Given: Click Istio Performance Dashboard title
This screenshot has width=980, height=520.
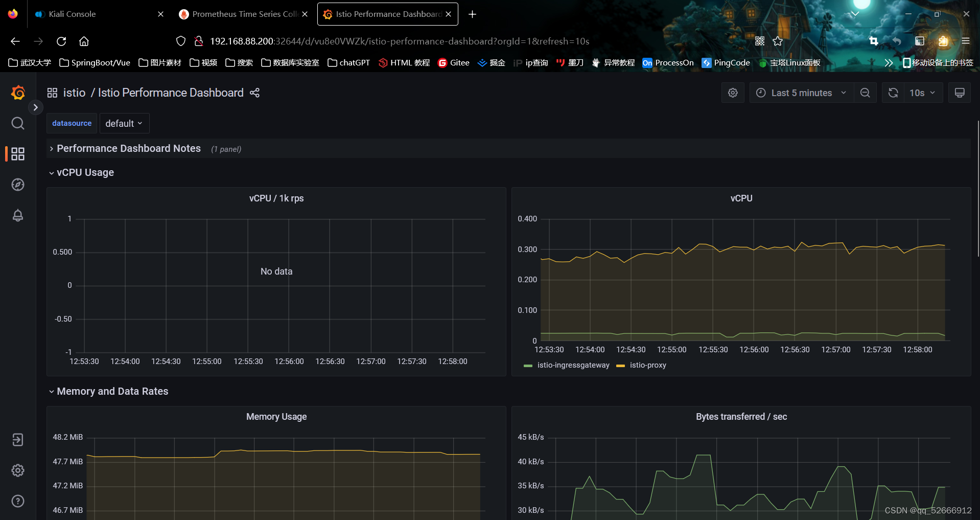Looking at the screenshot, I should click(x=171, y=93).
